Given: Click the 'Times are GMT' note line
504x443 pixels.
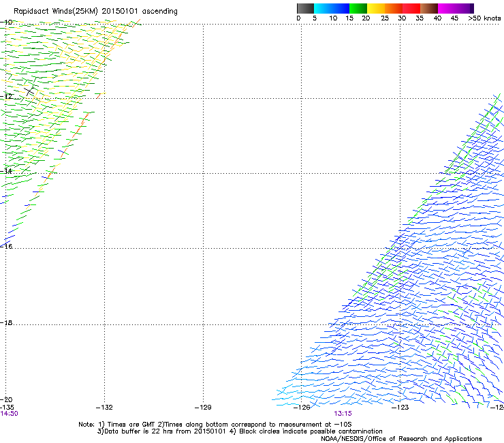Looking at the screenshot, I should (x=215, y=425).
